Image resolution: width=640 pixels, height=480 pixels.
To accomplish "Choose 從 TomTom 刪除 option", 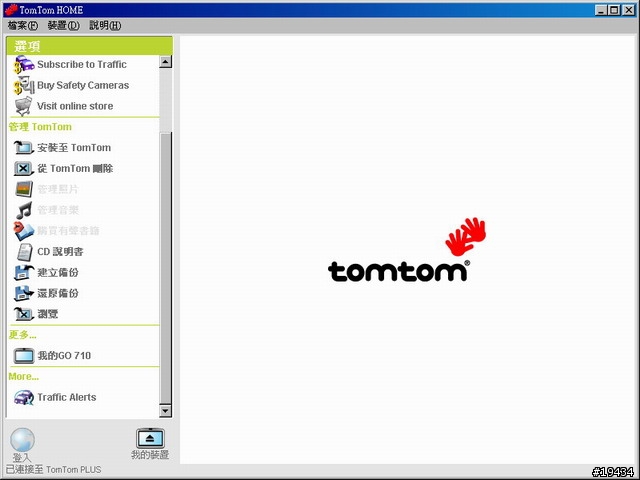I will pos(75,169).
